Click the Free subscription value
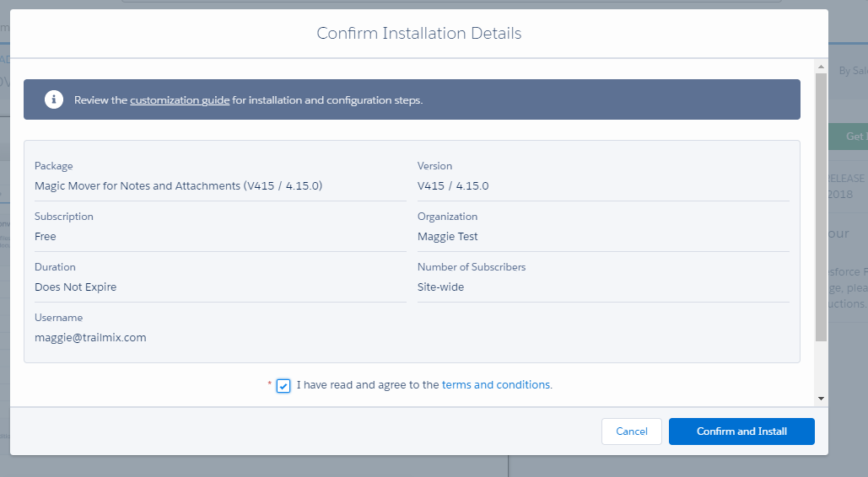868x477 pixels. 46,237
